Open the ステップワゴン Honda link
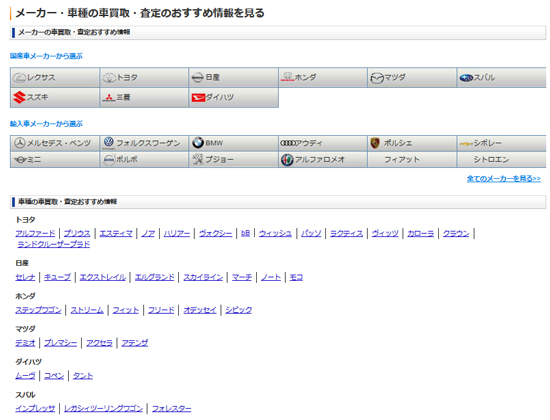550x420 pixels. (38, 310)
